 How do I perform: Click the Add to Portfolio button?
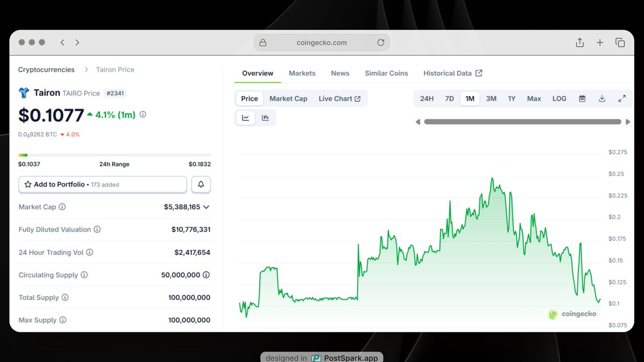tap(103, 184)
